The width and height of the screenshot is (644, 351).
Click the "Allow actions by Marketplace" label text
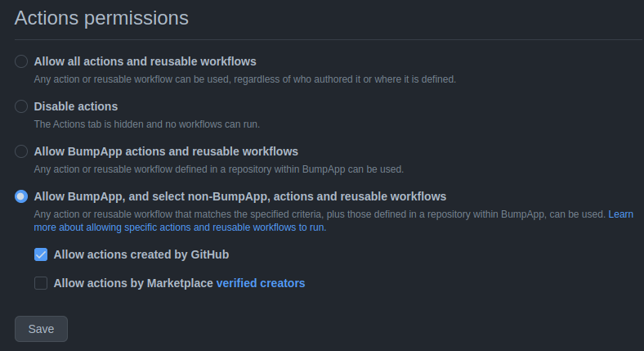[x=132, y=283]
